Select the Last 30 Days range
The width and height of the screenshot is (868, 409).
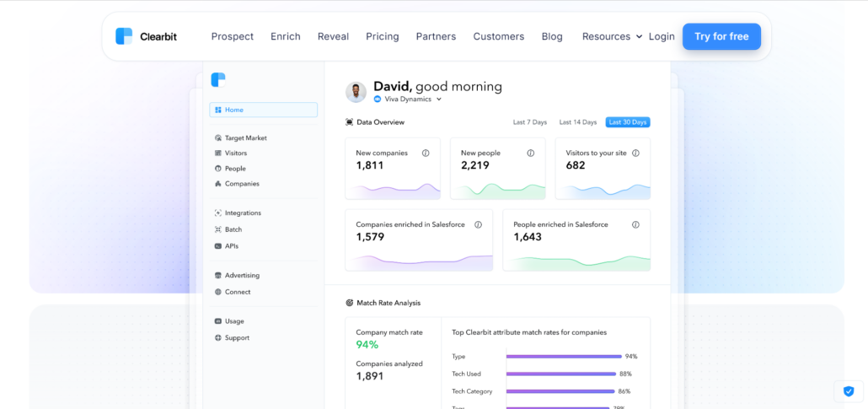[628, 122]
